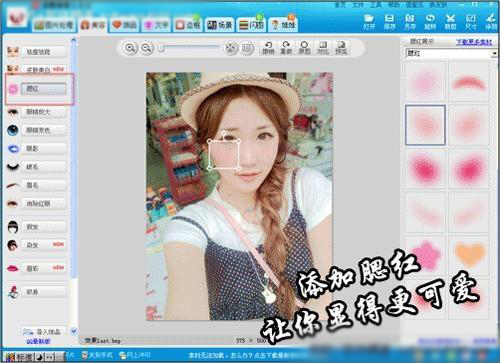Screen dimensions: 500x363
Task: Choose the pink flower blush thumbnail
Action: tap(425, 255)
